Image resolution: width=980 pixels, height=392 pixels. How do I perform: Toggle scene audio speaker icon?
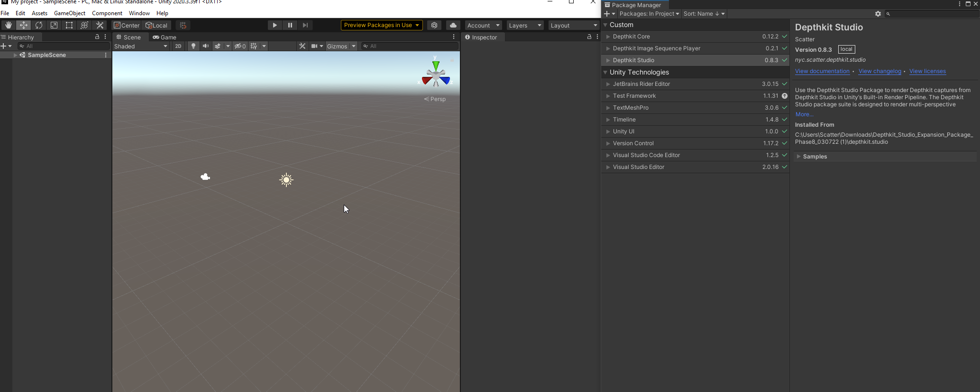[x=205, y=46]
